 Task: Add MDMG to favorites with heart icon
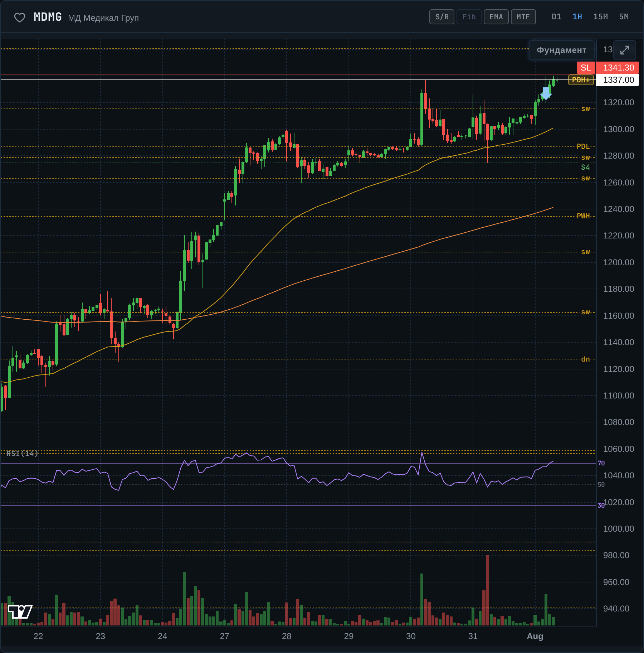click(20, 17)
